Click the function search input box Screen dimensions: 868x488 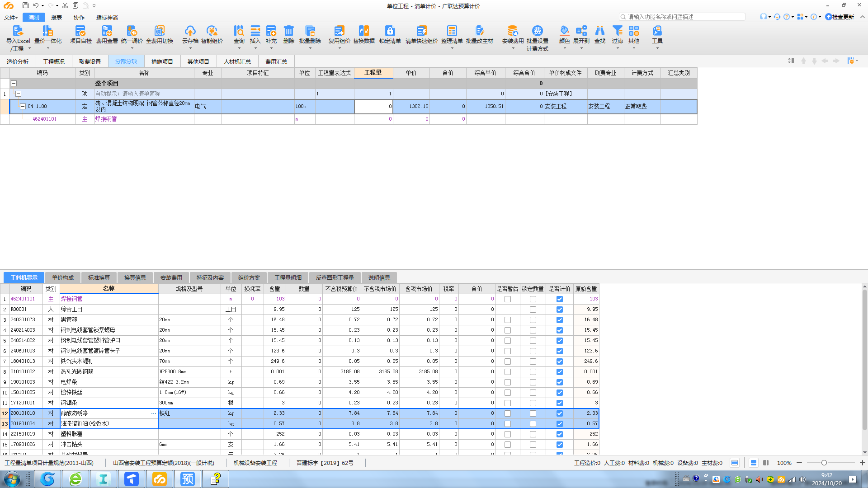point(682,17)
